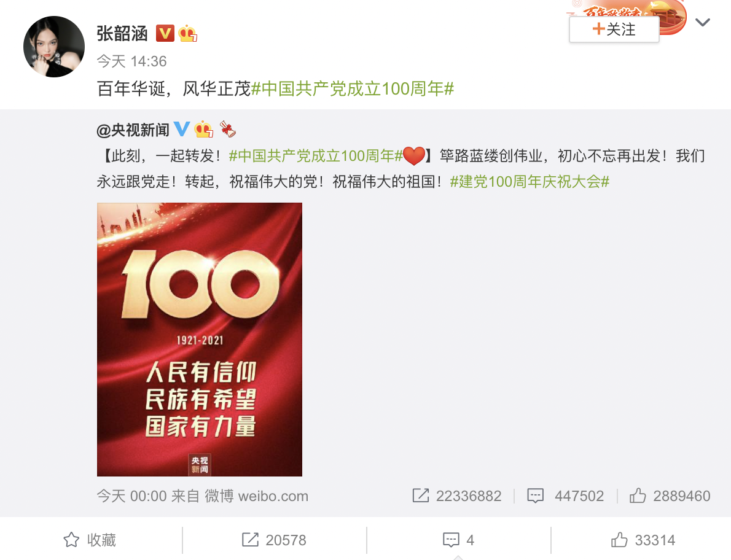Click the crown membership icon beside 张韶涵

(x=187, y=33)
